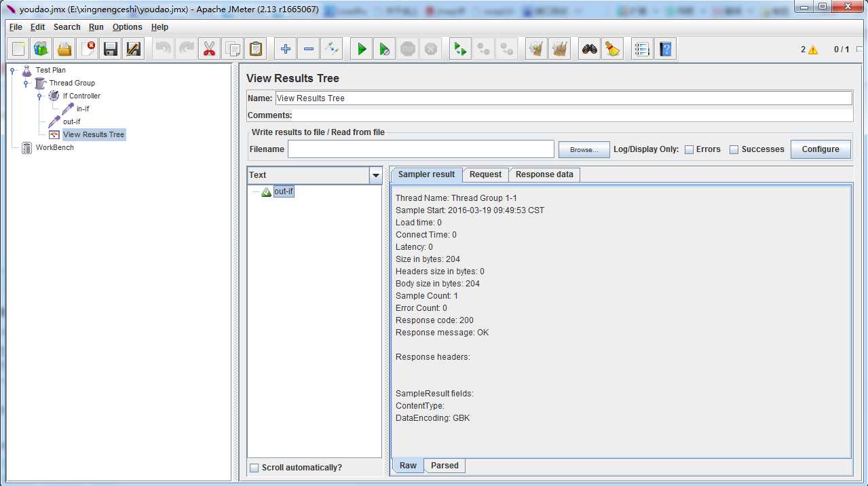The image size is (868, 486).
Task: Open the Text renderer dropdown
Action: tap(376, 175)
